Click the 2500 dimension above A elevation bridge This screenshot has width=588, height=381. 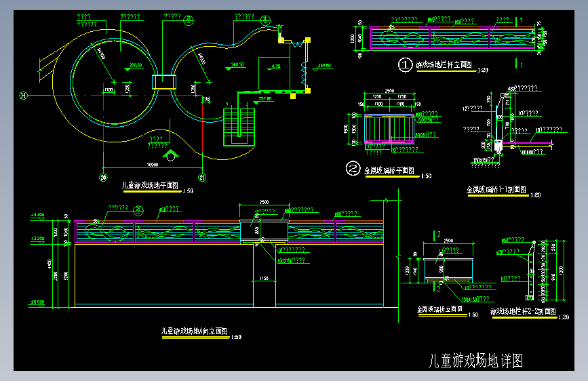coord(264,202)
